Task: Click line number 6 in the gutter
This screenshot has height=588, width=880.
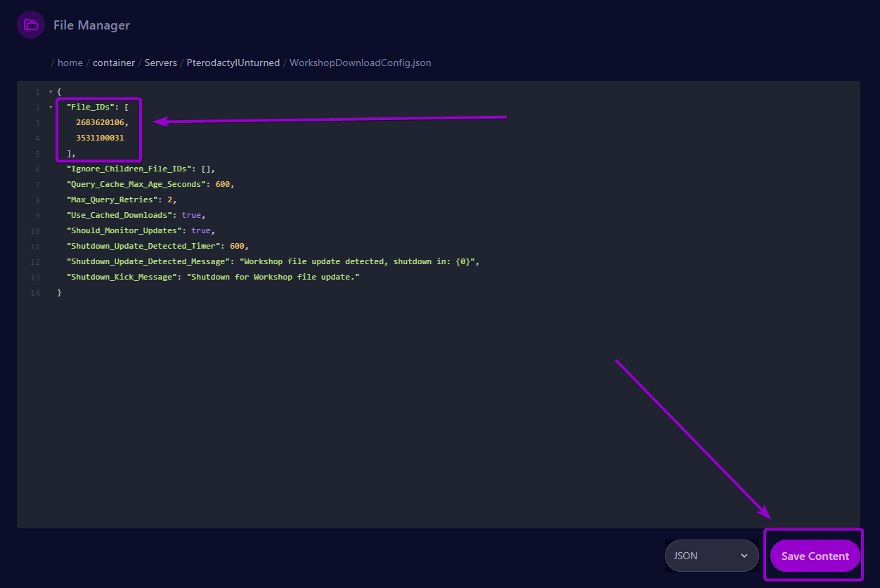Action: (x=37, y=169)
